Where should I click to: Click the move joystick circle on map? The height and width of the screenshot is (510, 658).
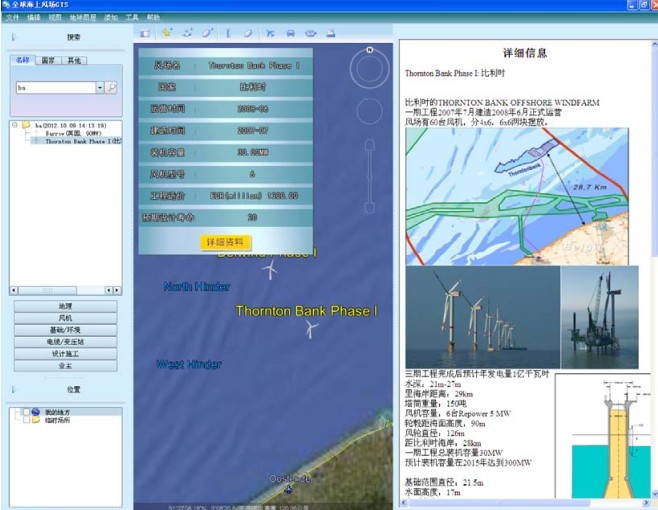[x=370, y=111]
